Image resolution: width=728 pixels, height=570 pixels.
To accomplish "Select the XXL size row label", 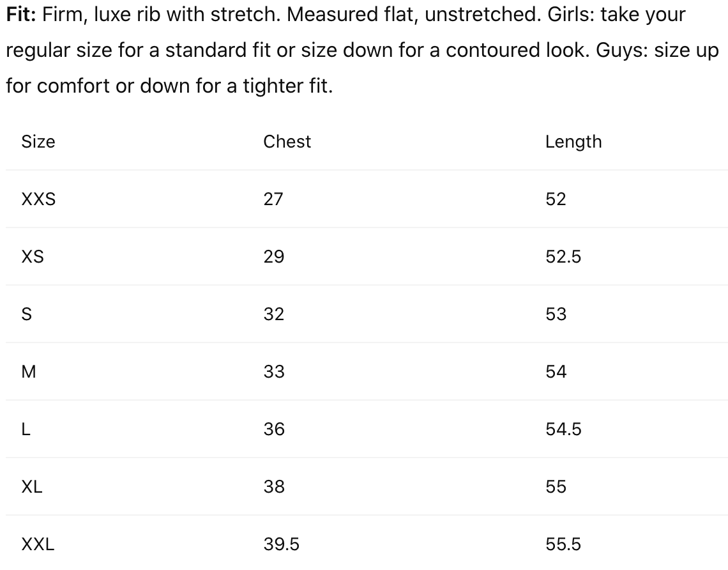I will click(x=38, y=544).
